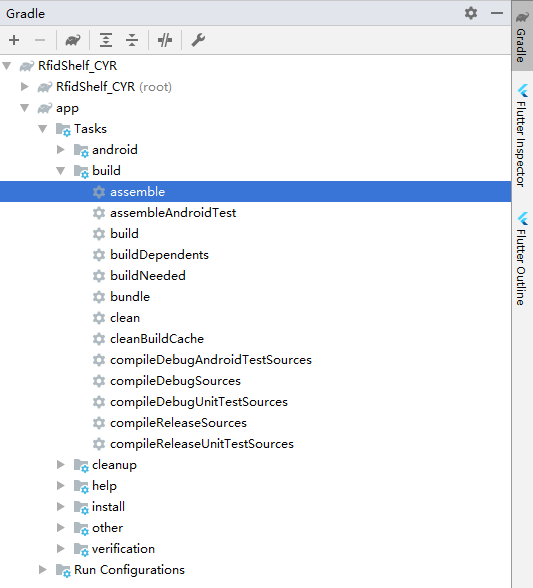Click the plus icon to link Gradle project

click(14, 40)
